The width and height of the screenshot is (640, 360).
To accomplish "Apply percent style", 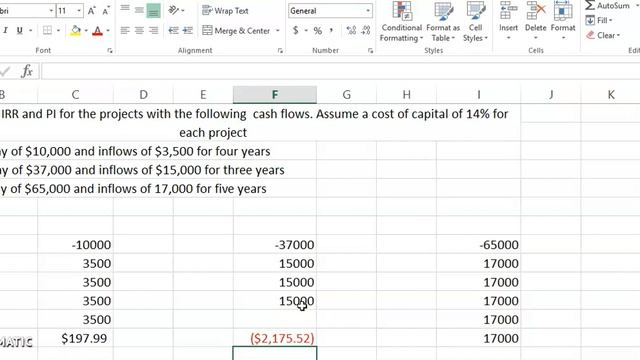I will pos(318,31).
